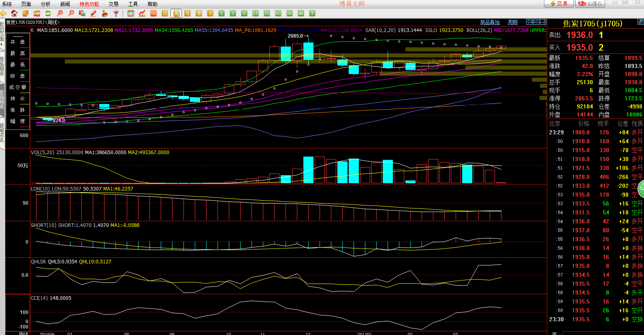The width and height of the screenshot is (644, 335).
Task: Open the 分析 menu
Action: [x=46, y=4]
